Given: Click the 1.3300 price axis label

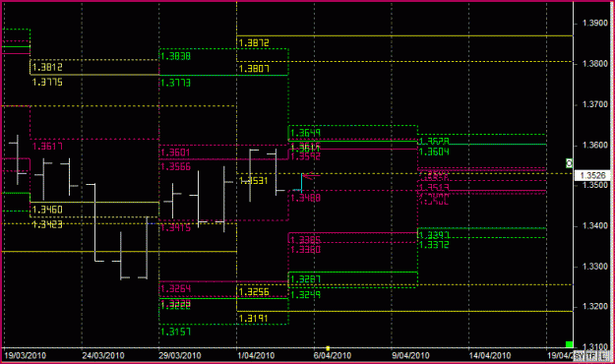Looking at the screenshot, I should [x=595, y=267].
